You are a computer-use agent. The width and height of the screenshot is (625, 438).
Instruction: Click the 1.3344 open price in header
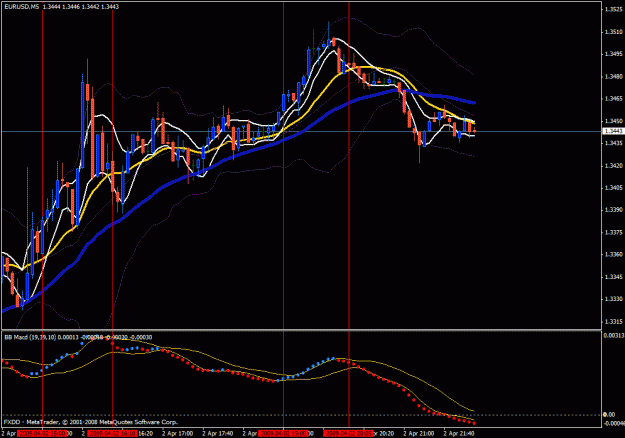(51, 7)
